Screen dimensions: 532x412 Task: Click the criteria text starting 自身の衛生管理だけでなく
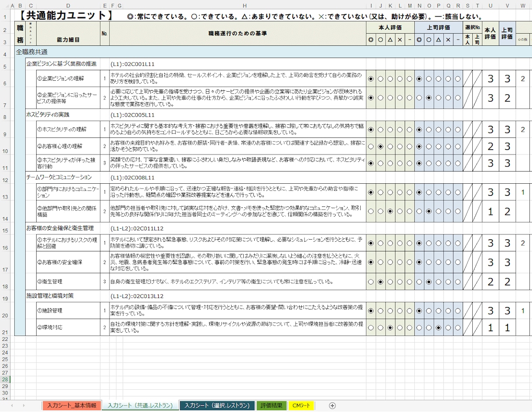tap(238, 282)
